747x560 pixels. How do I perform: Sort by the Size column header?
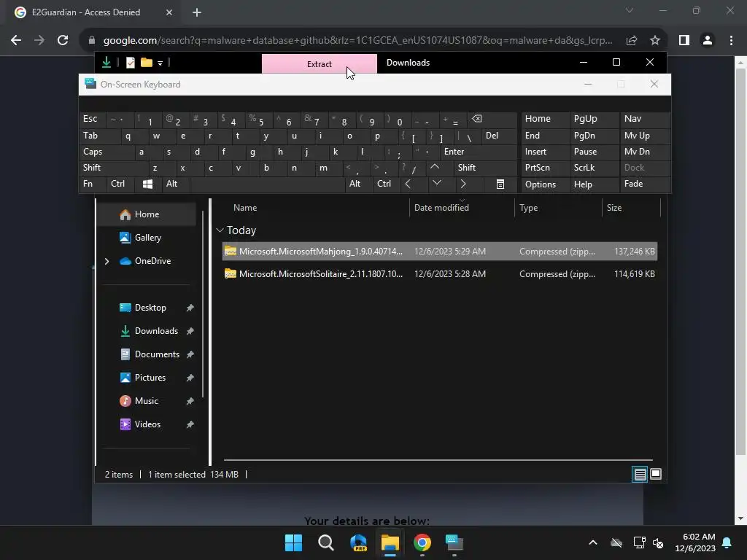614,208
